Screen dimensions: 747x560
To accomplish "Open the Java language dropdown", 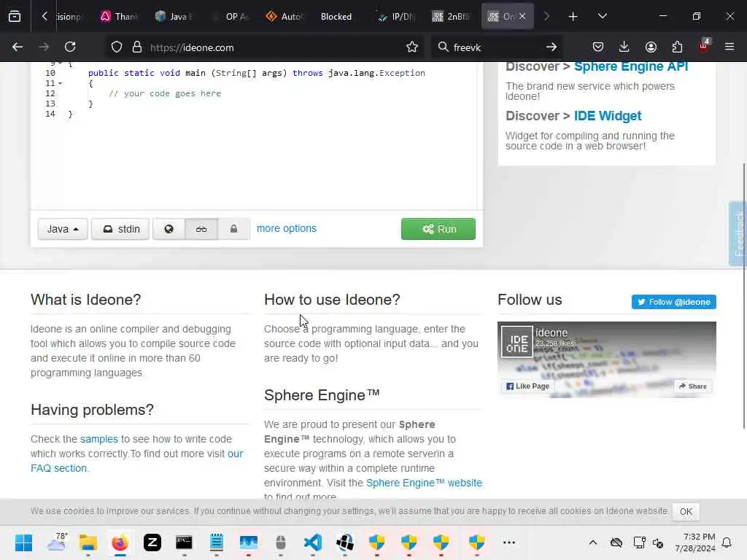I will [63, 229].
